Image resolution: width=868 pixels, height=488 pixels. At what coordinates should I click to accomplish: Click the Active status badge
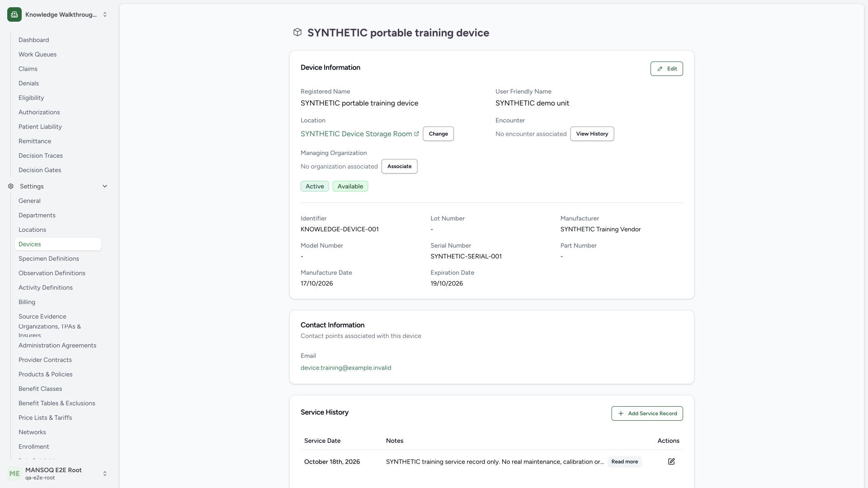315,186
